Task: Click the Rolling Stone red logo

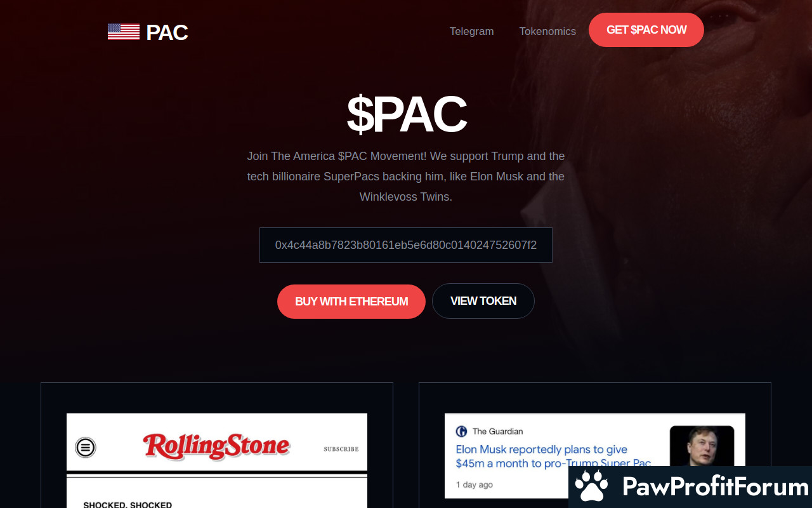Action: click(216, 446)
